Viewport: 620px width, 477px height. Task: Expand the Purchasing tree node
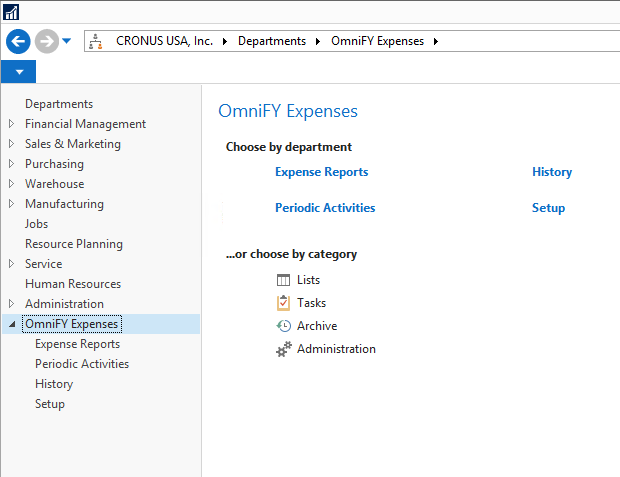(11, 164)
